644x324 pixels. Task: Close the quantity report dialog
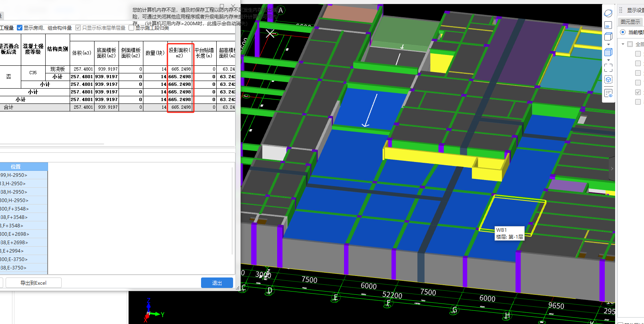(233, 6)
